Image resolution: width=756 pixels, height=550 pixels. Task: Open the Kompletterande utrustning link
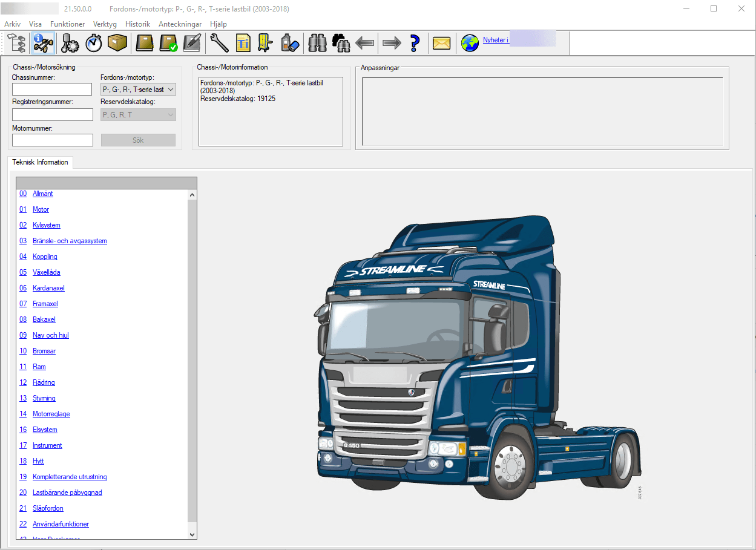70,477
